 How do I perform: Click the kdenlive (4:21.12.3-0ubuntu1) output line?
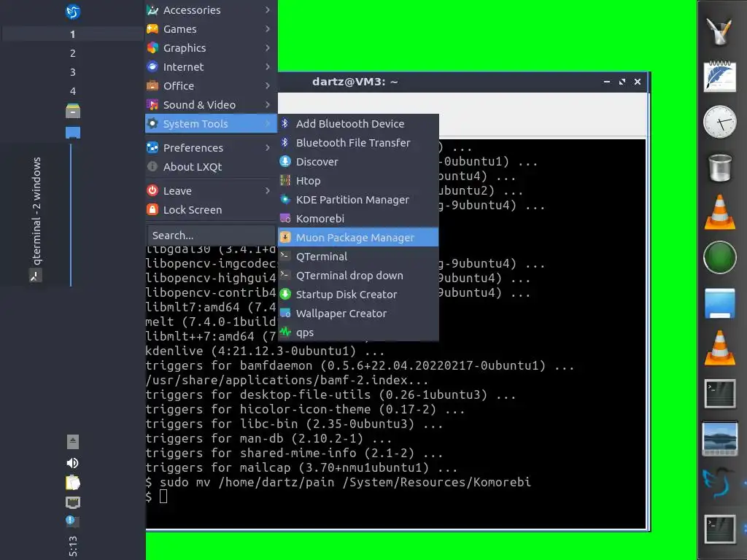pyautogui.click(x=265, y=351)
